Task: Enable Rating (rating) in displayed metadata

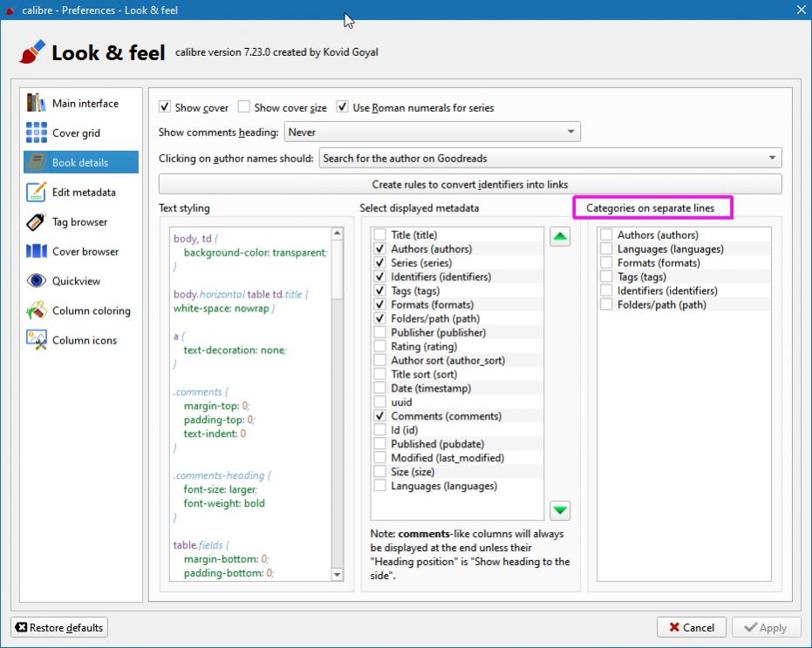Action: 379,346
